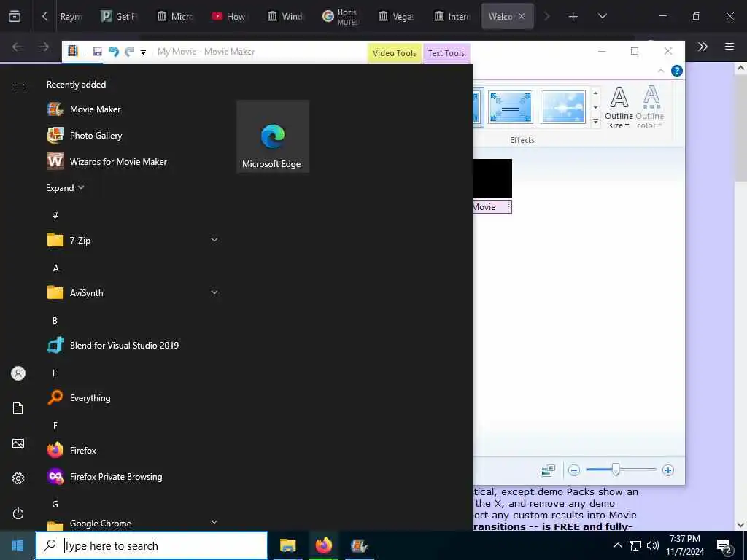
Task: Click the Windows Start button
Action: [x=18, y=545]
